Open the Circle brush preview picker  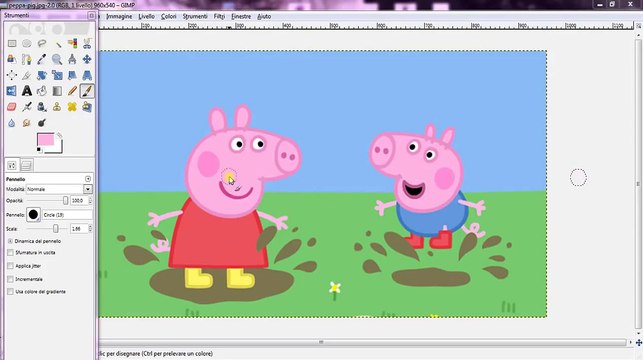pyautogui.click(x=33, y=215)
